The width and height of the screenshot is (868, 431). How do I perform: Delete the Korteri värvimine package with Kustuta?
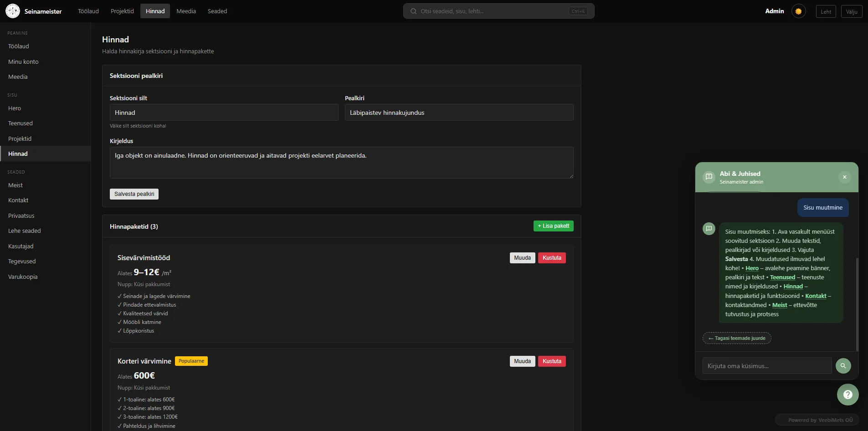551,361
